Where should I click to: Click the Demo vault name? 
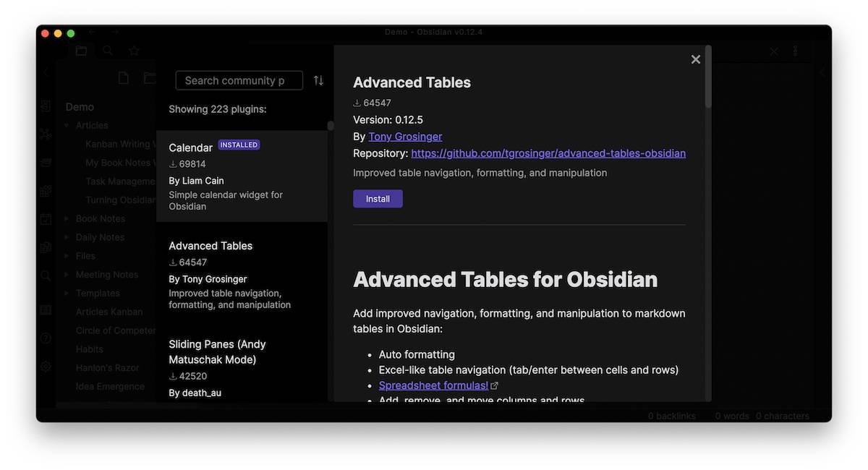pos(80,107)
